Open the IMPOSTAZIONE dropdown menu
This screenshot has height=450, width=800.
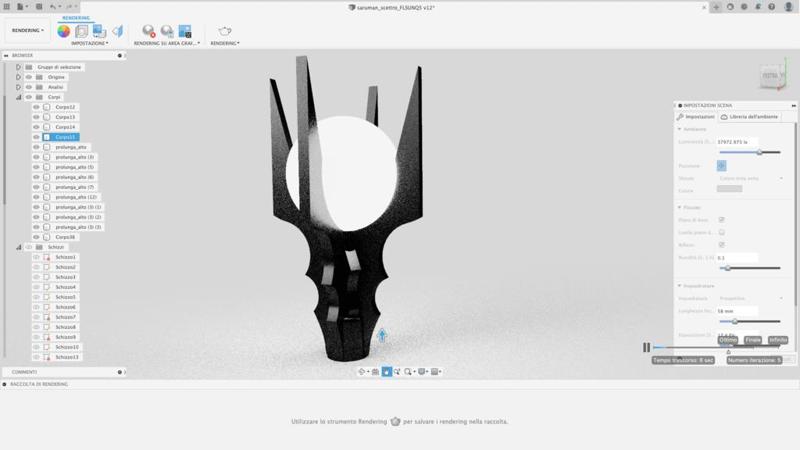point(90,44)
